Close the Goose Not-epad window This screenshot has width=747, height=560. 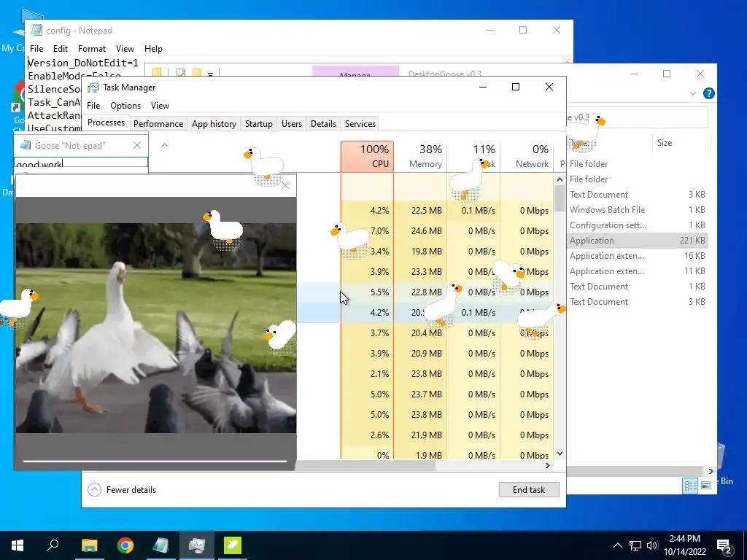(x=136, y=145)
